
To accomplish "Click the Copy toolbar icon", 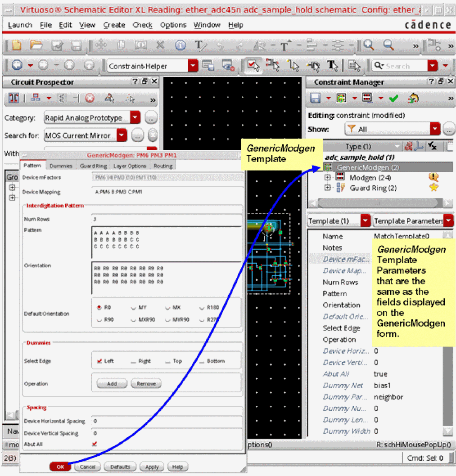I will [121, 45].
